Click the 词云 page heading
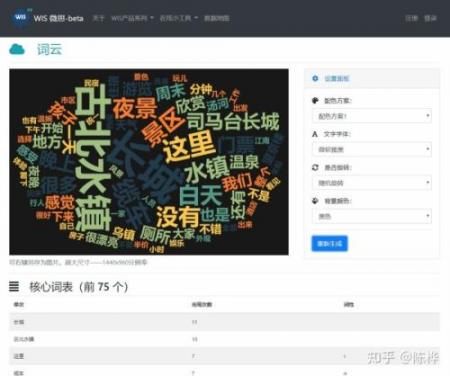Screen dimensions: 450x376 tap(49, 49)
